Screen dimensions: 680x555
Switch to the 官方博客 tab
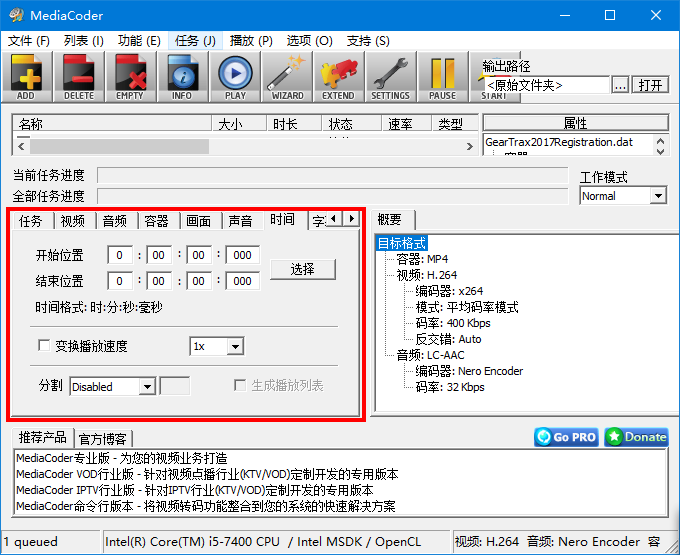tap(103, 439)
